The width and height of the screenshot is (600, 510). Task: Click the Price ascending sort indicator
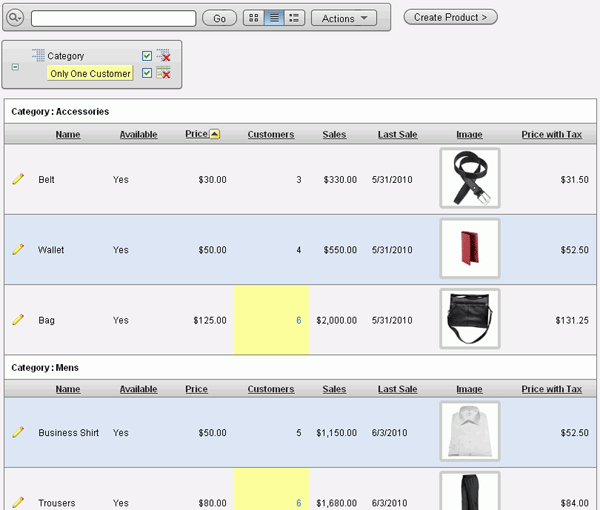[x=215, y=134]
